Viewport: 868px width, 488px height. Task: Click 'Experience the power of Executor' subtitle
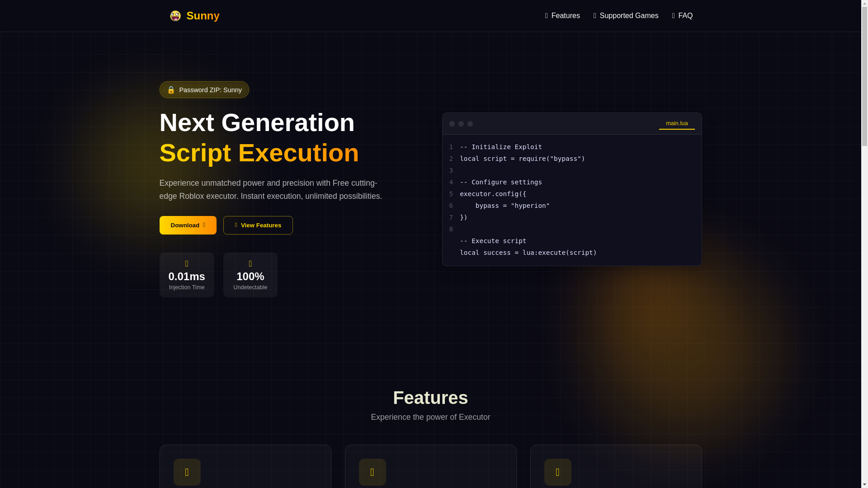[430, 417]
